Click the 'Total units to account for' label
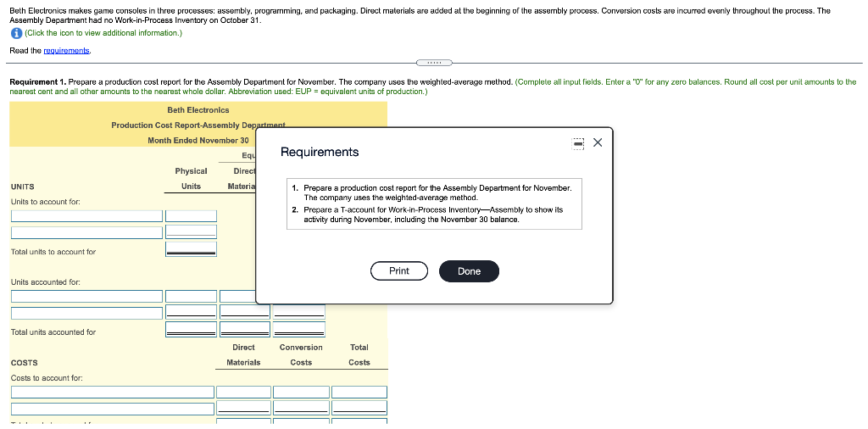This screenshot has width=868, height=429. pyautogui.click(x=53, y=252)
